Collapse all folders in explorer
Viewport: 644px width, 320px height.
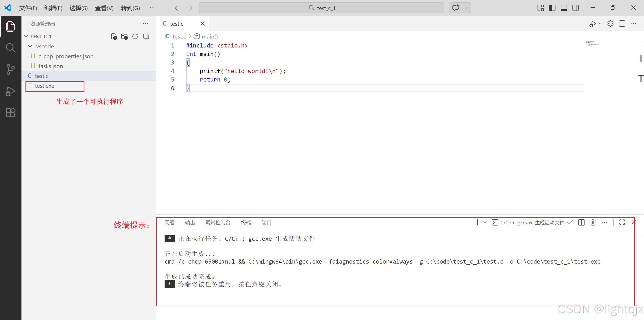(146, 37)
